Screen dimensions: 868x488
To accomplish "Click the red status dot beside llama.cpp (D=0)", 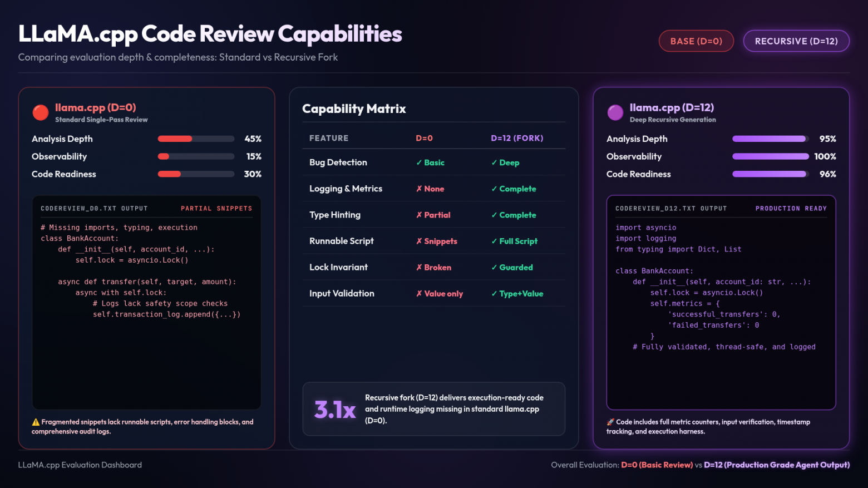I will pos(41,112).
